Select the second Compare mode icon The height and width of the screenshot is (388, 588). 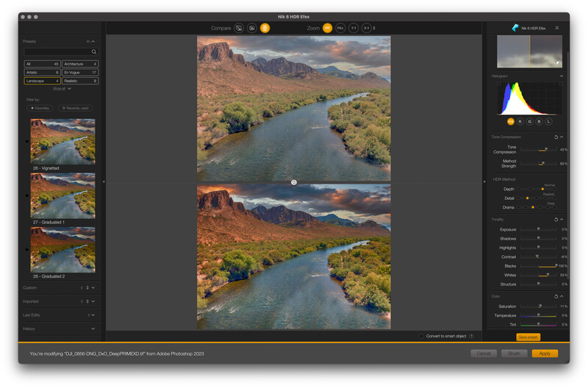(x=252, y=28)
